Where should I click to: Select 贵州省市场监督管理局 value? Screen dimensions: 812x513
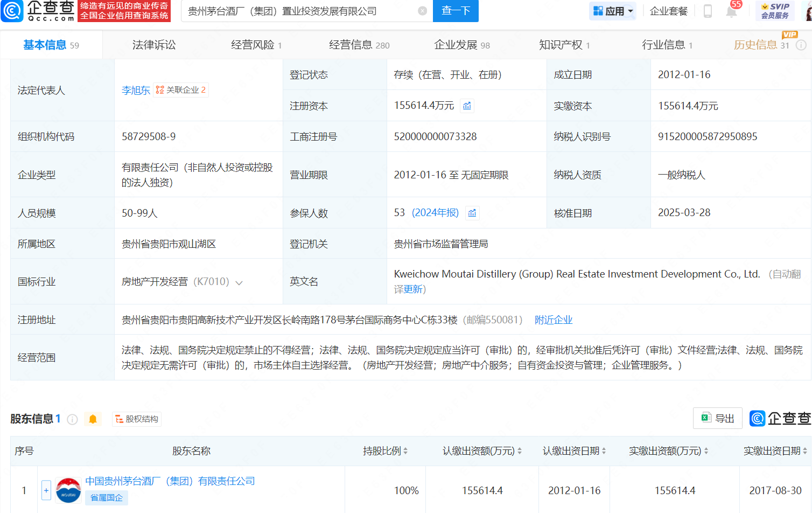(440, 244)
